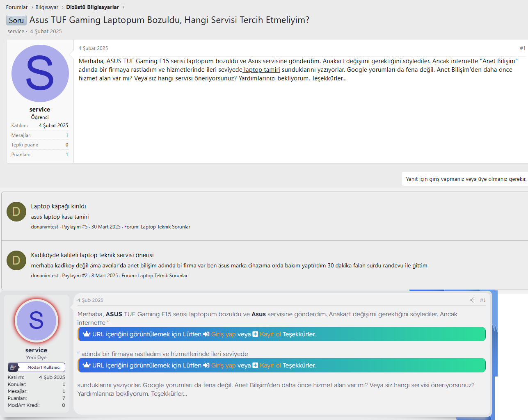Click D avatar next to 'Laptop kapağı kırıldı'
The height and width of the screenshot is (420, 528).
tap(16, 212)
